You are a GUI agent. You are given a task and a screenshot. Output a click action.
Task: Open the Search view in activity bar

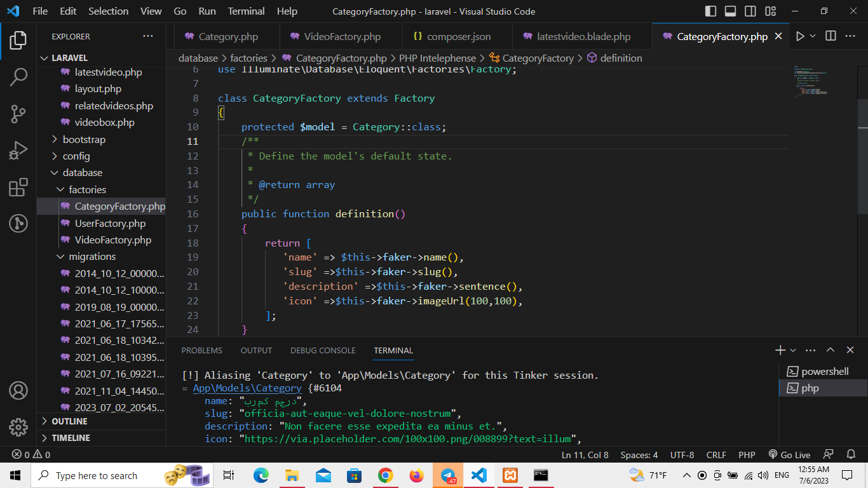(18, 78)
